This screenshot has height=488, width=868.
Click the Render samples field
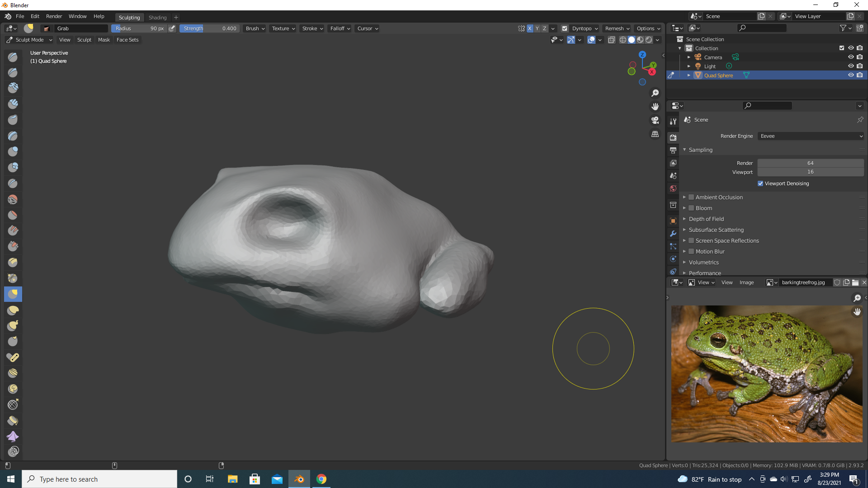click(810, 163)
